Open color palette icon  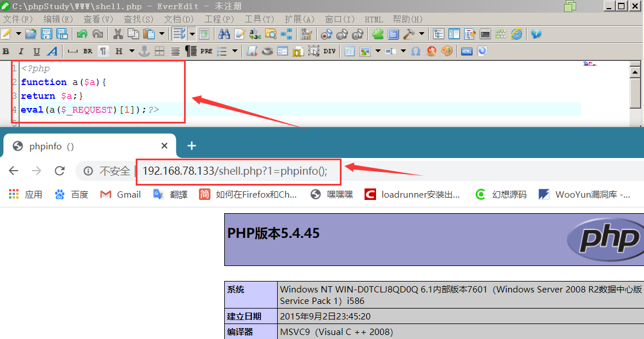(x=447, y=51)
